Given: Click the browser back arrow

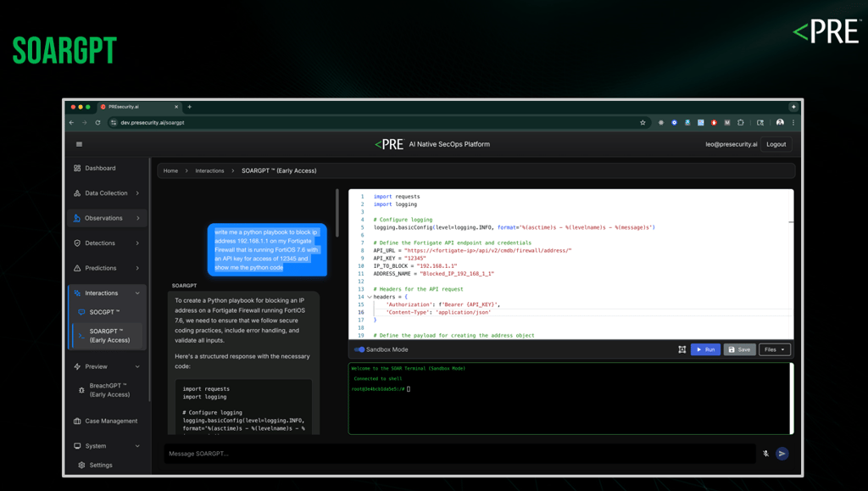Looking at the screenshot, I should click(71, 122).
